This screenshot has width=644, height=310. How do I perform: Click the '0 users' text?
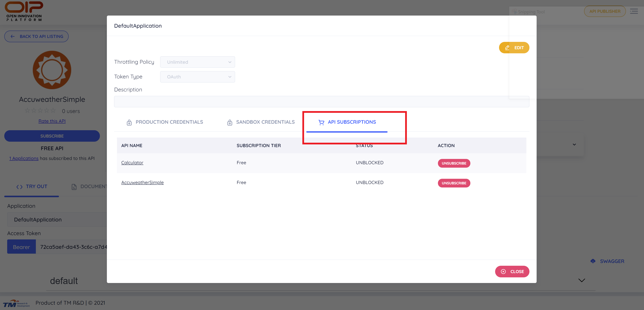click(x=71, y=111)
